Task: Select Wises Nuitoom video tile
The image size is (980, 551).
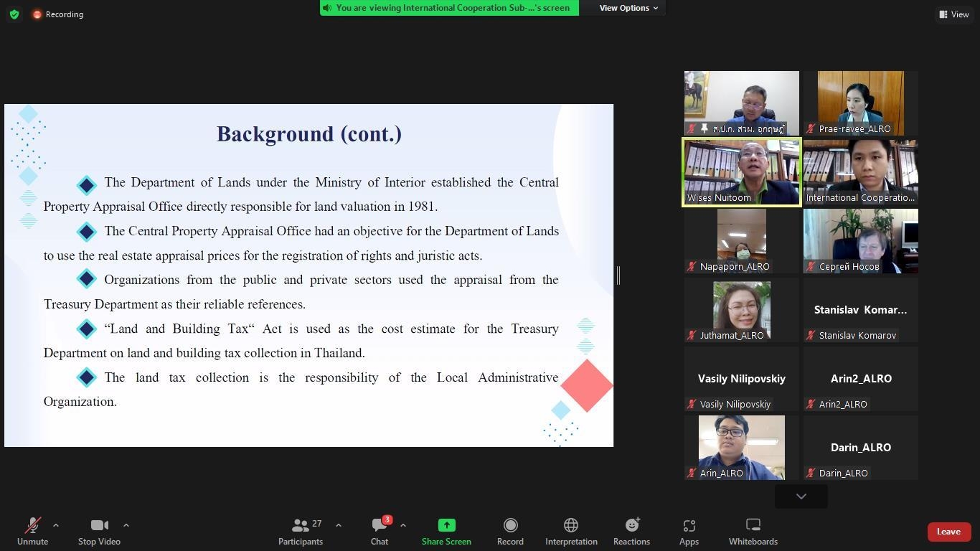Action: coord(742,172)
